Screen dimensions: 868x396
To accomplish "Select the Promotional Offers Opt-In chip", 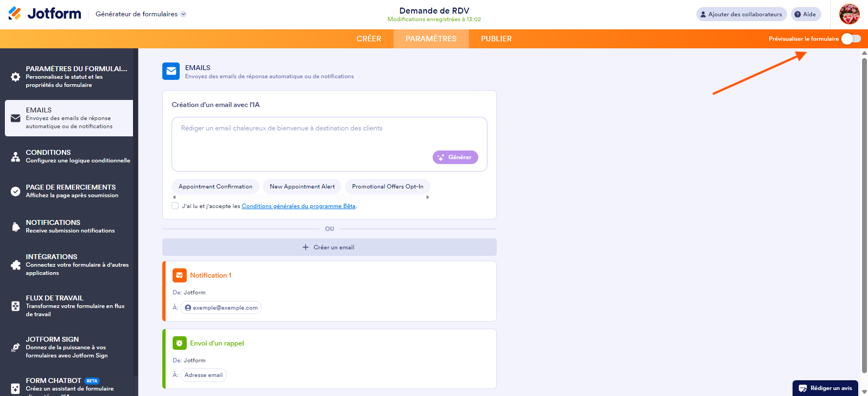I will coord(388,186).
